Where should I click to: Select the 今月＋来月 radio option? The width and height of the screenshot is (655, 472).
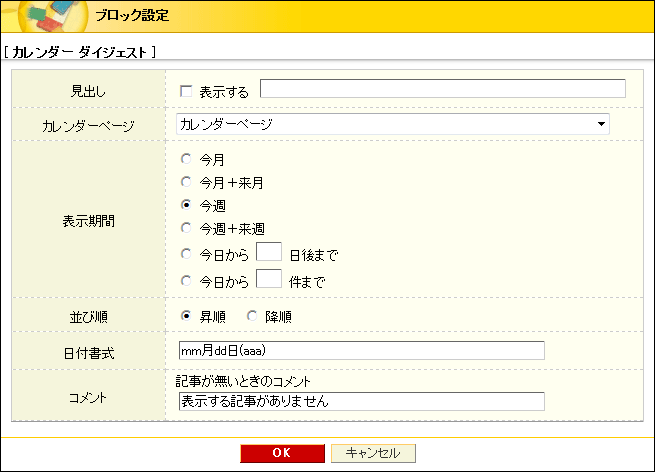186,182
